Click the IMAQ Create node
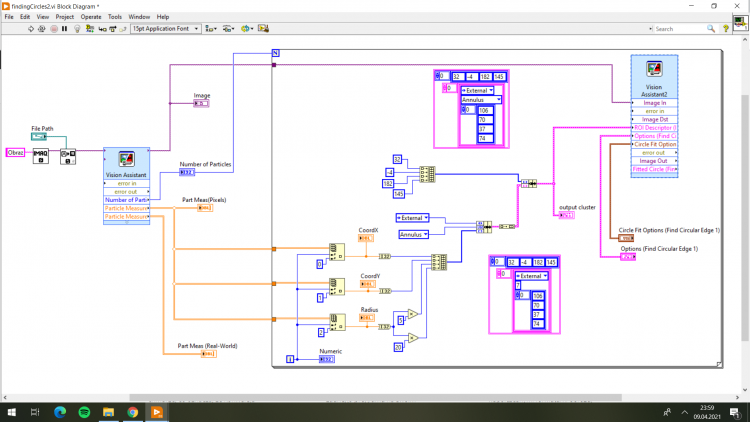This screenshot has height=422, width=750. pos(41,156)
